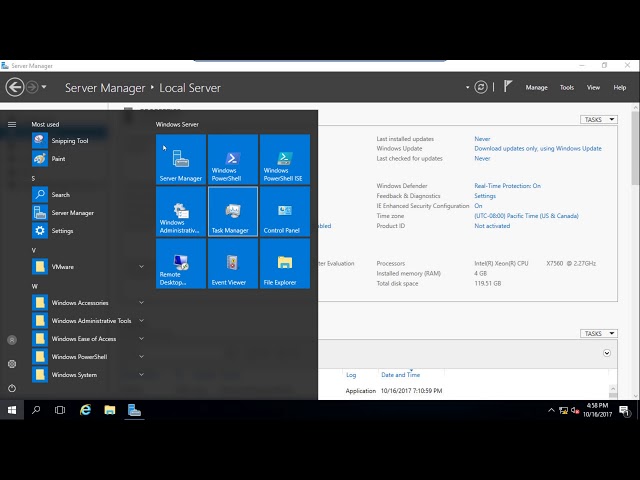Click the Windows Server tile group heading

tap(177, 124)
